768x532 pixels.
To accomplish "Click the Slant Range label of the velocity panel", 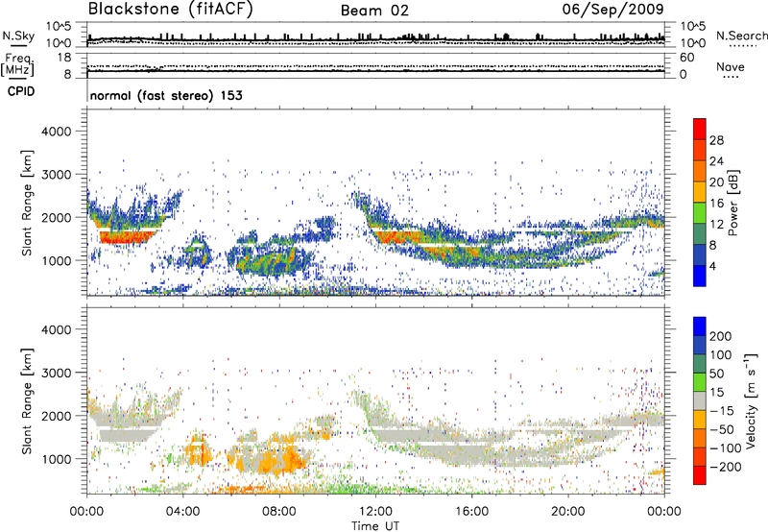I will point(27,400).
